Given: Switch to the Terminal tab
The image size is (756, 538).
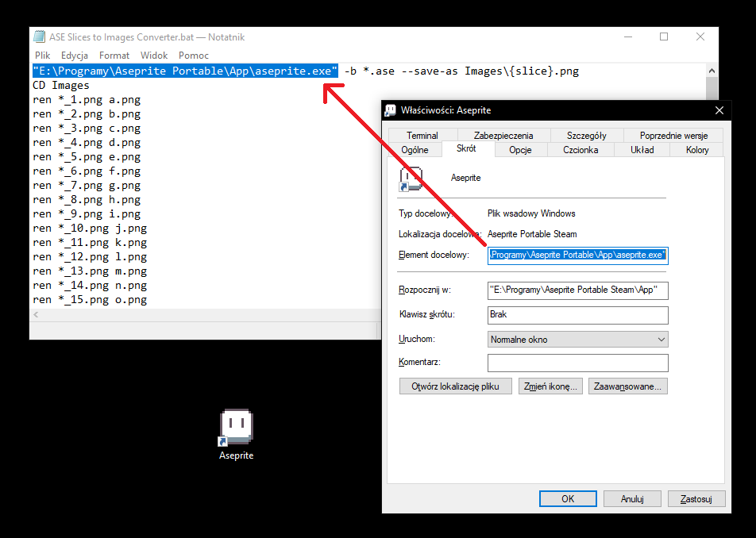Looking at the screenshot, I should click(x=422, y=136).
